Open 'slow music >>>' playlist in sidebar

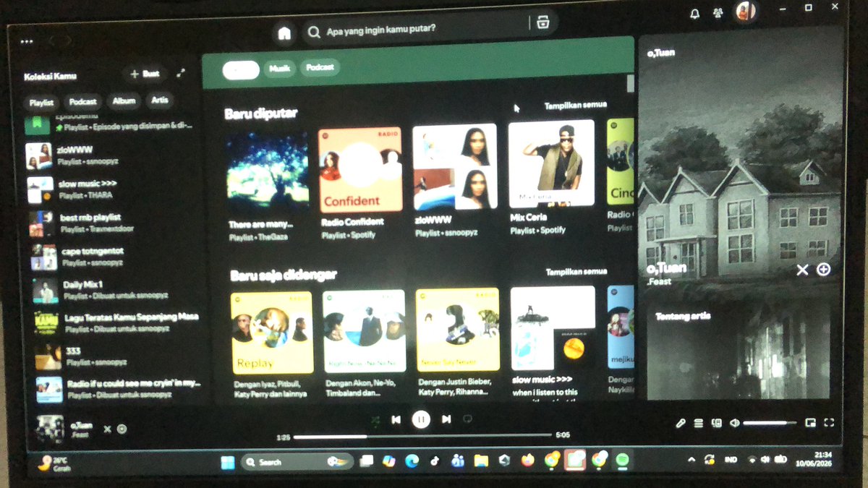click(112, 189)
